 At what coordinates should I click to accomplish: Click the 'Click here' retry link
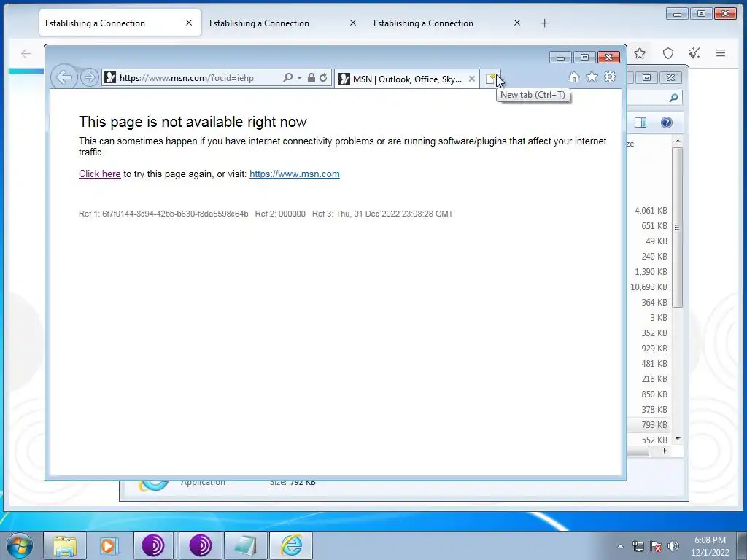(x=99, y=174)
